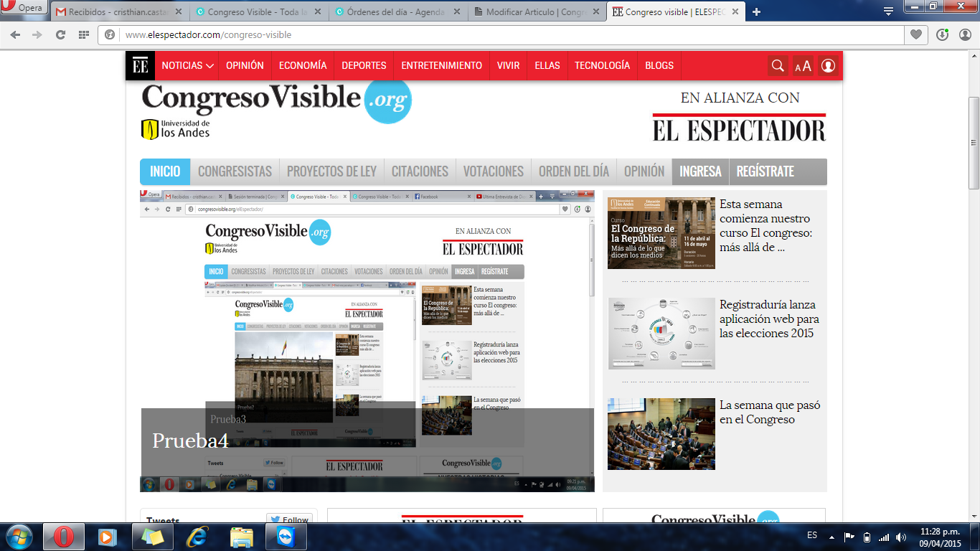
Task: Click the Congress chamber photo thumbnail
Action: click(x=661, y=434)
